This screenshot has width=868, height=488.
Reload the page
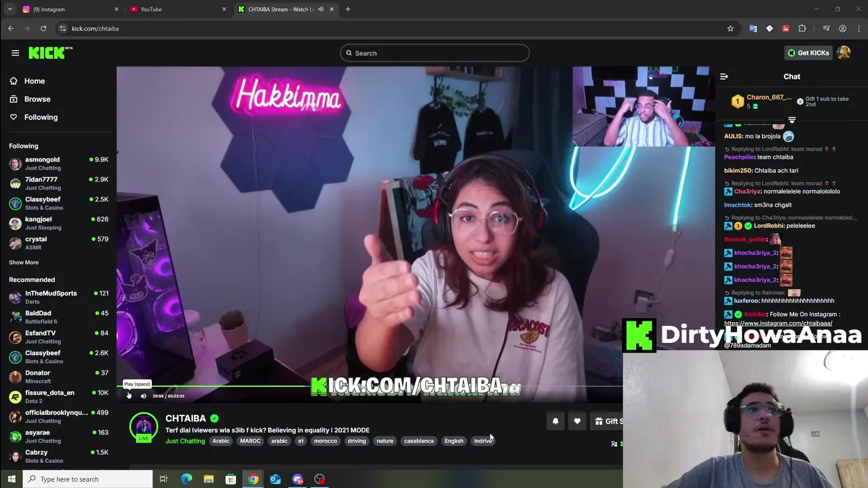pyautogui.click(x=43, y=28)
